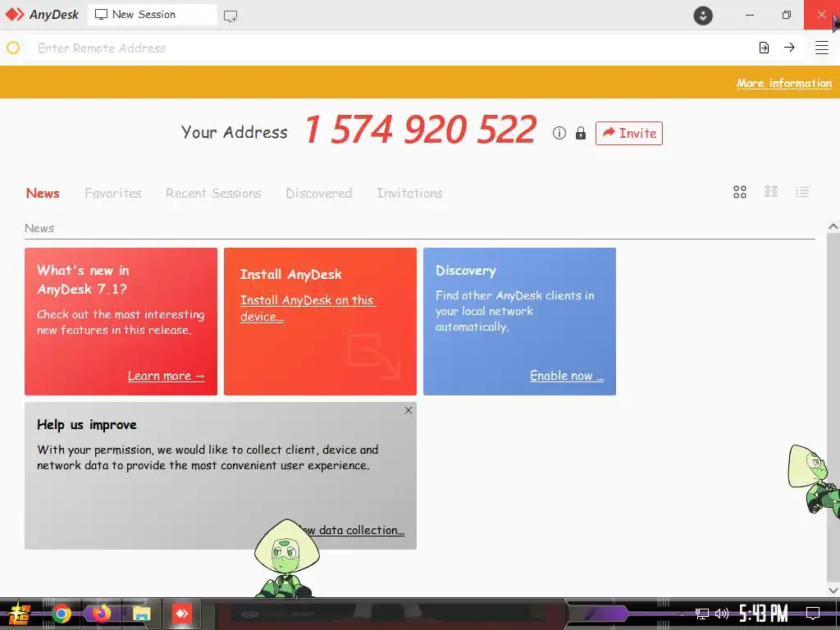This screenshot has width=840, height=630.
Task: Click the info icon next to address
Action: [x=559, y=133]
